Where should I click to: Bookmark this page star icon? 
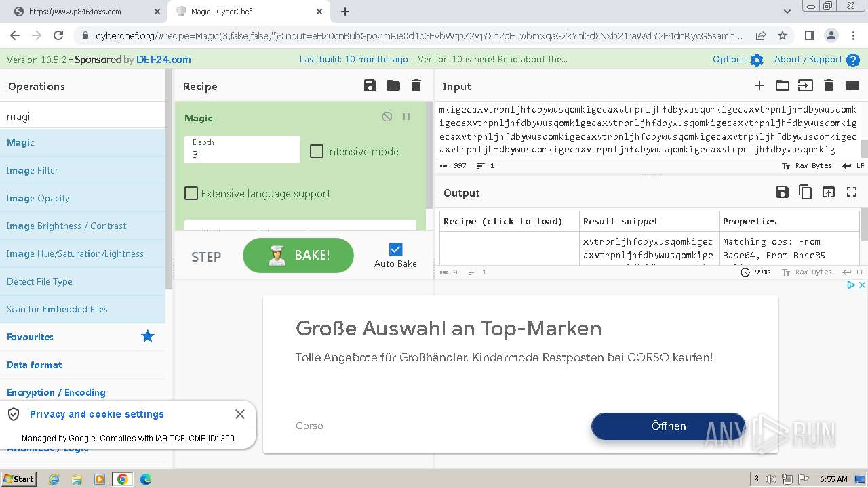point(783,35)
